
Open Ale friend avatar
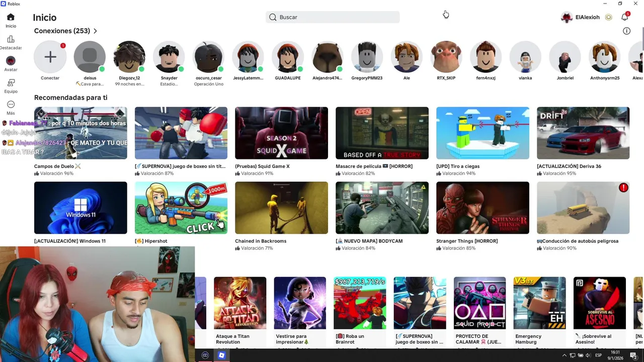point(407,57)
